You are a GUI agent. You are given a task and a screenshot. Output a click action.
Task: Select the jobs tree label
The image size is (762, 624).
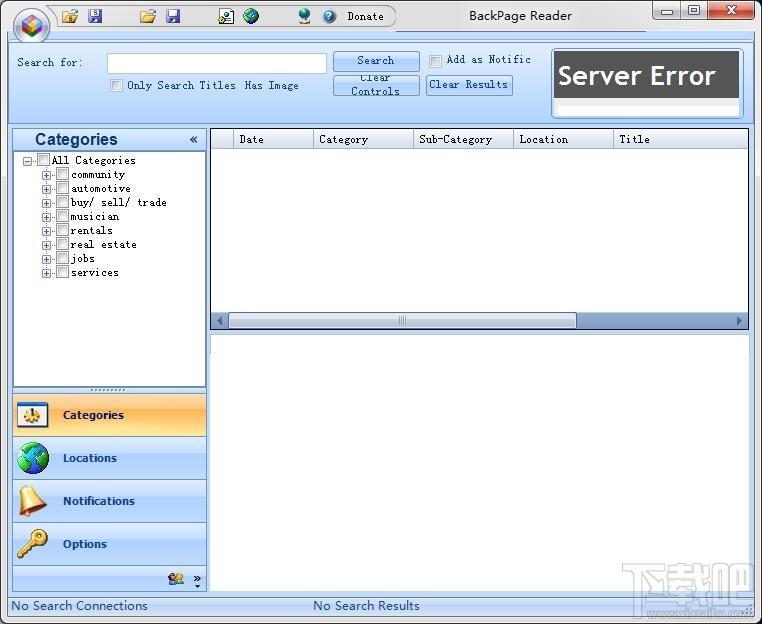(83, 259)
